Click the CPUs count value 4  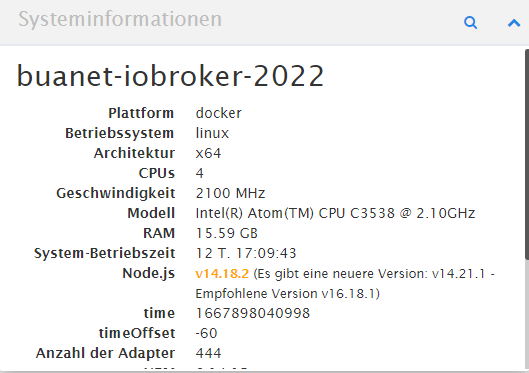(x=199, y=173)
